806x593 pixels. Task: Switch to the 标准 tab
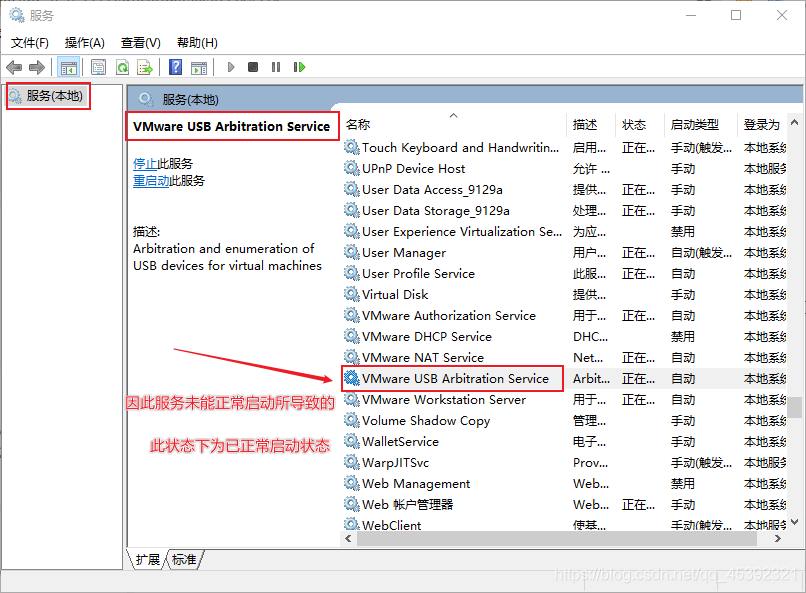(184, 559)
